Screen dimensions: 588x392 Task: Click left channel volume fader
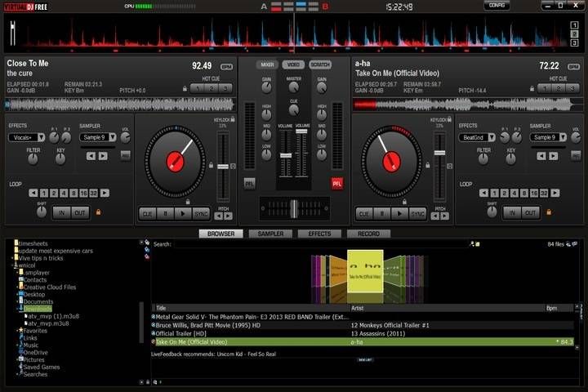286,155
